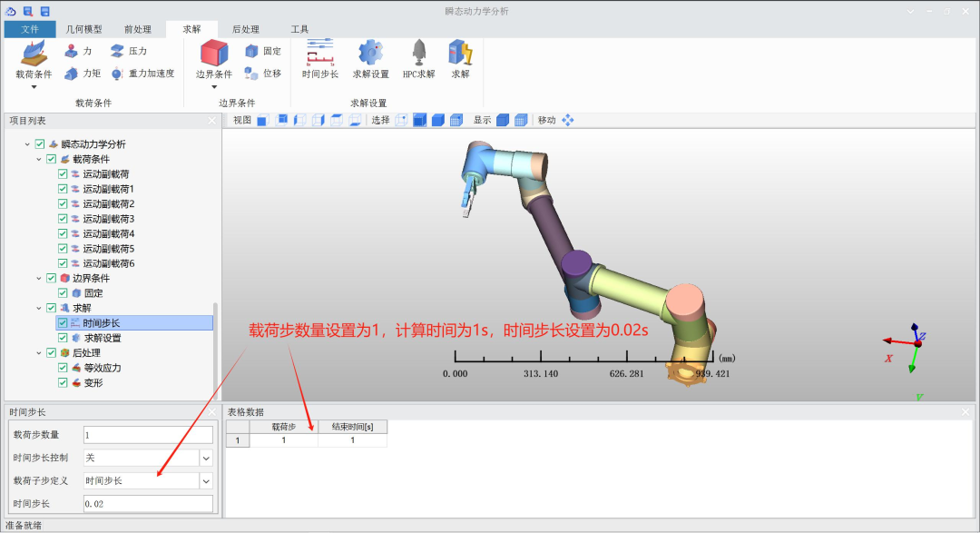Uncheck 运动副载荷2 checkbox
The height and width of the screenshot is (533, 980).
(x=63, y=204)
